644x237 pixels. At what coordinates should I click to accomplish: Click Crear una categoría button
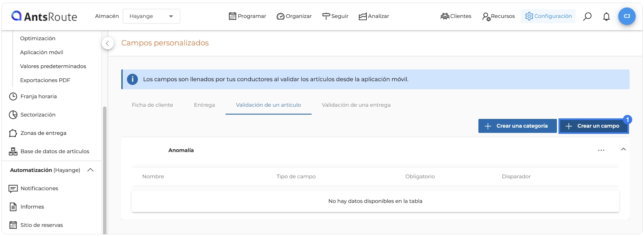(x=517, y=126)
